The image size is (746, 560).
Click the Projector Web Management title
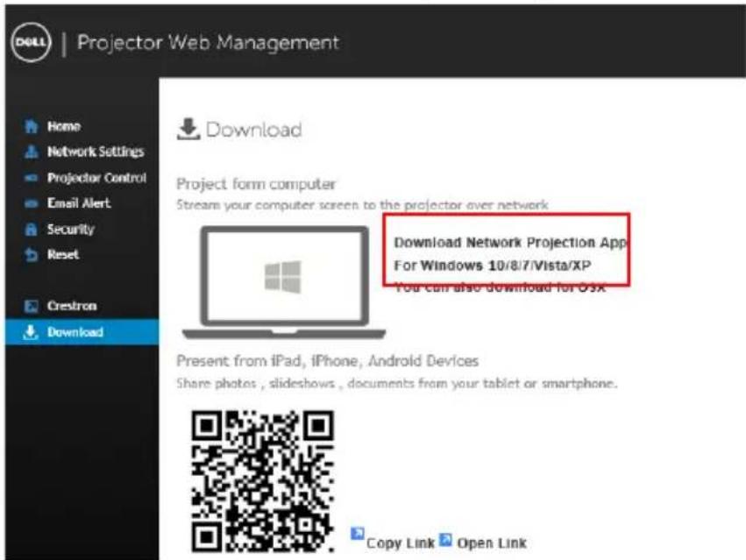pos(208,43)
